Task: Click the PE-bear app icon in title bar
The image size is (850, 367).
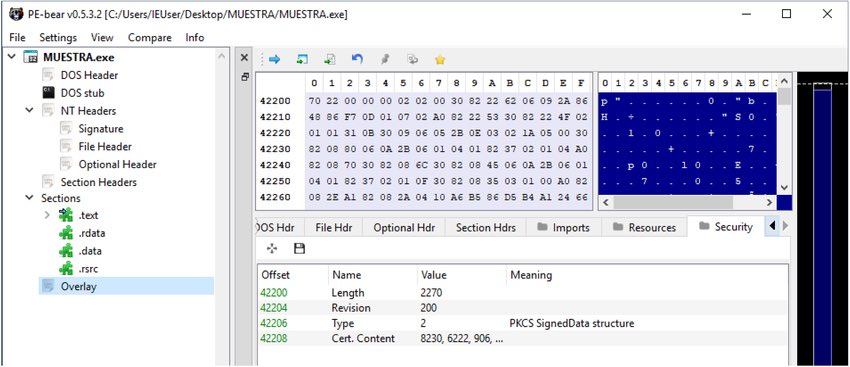Action: 16,15
